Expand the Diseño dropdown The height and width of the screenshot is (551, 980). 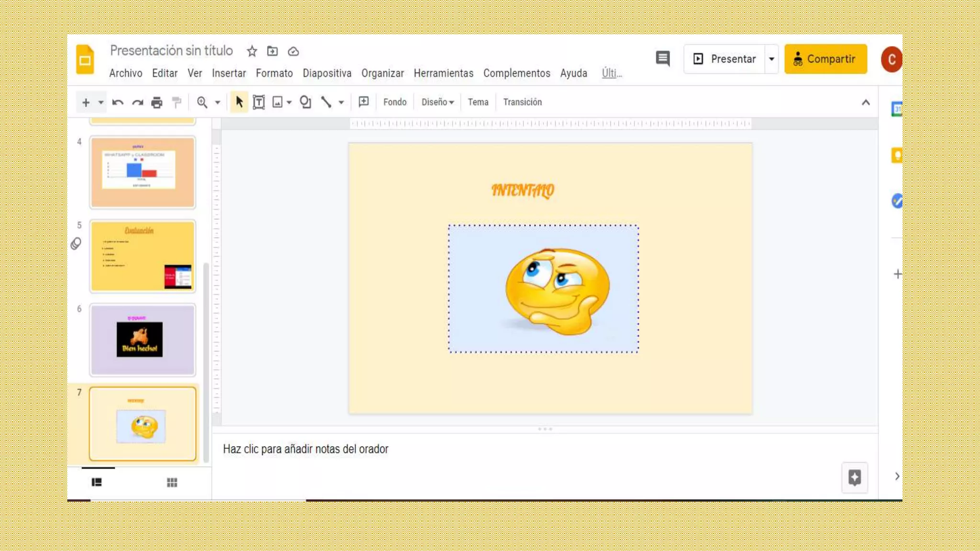tap(437, 102)
